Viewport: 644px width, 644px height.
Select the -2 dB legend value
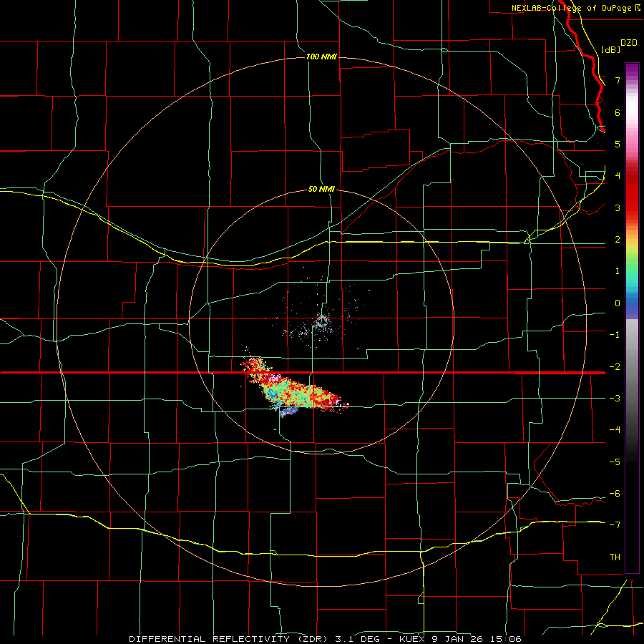tap(615, 367)
